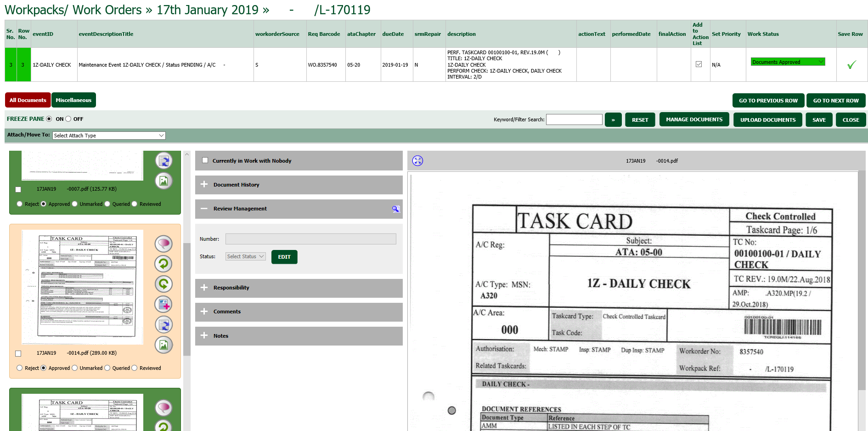Click the comment bubble icon on 0014.pdf thumbnail
868x431 pixels.
click(x=163, y=244)
